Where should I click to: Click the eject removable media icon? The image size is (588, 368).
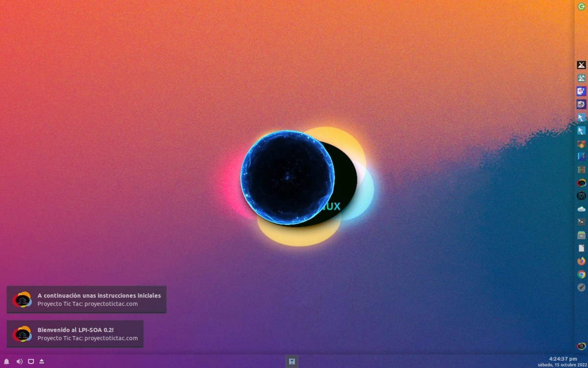[x=42, y=362]
